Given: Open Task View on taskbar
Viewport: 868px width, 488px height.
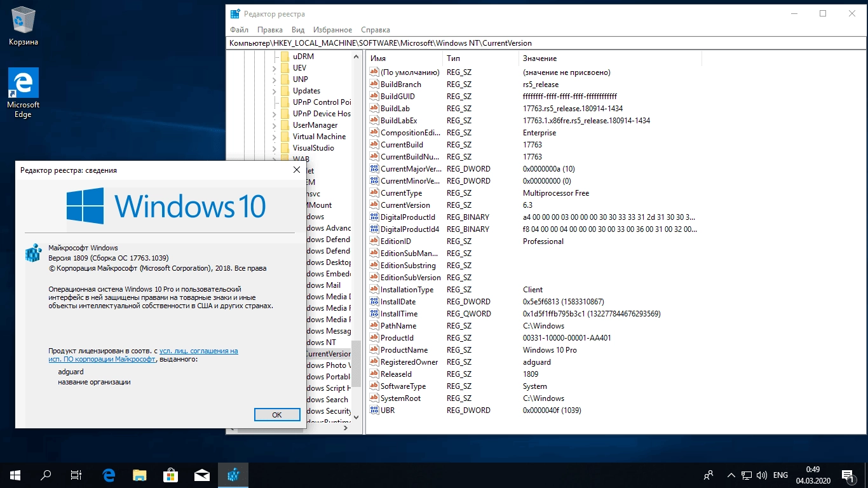Looking at the screenshot, I should [76, 475].
